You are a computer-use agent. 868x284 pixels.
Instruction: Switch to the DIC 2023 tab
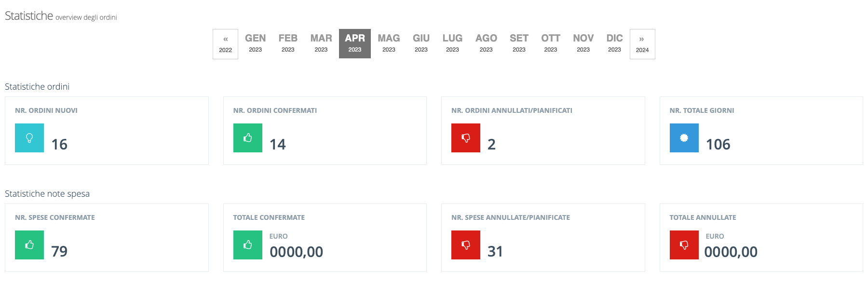(614, 43)
